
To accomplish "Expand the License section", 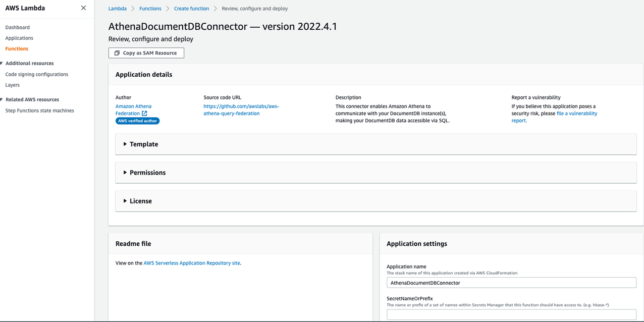I will (125, 201).
